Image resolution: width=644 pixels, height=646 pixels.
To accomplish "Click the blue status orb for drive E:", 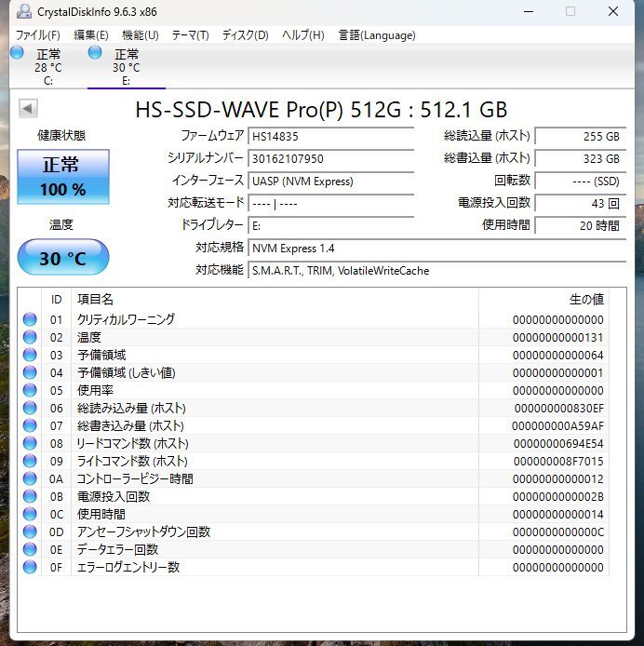I will click(95, 52).
